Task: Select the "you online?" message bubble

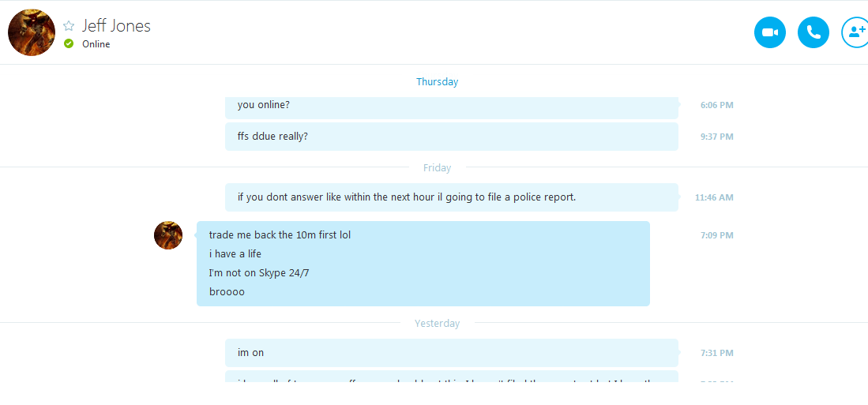Action: (452, 107)
